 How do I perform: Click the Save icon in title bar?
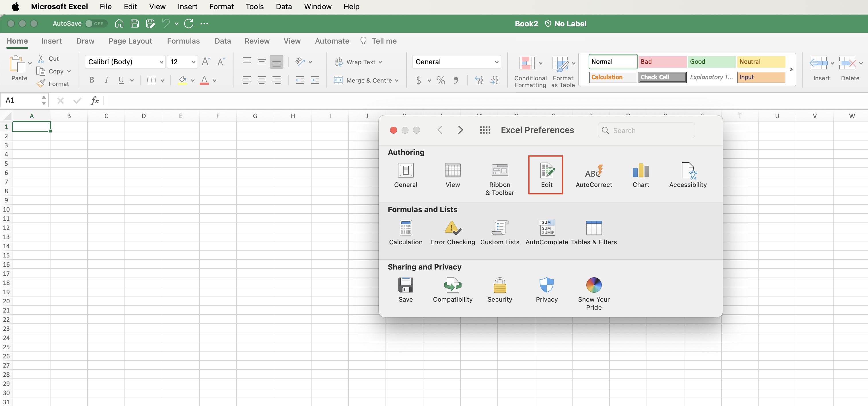(135, 23)
